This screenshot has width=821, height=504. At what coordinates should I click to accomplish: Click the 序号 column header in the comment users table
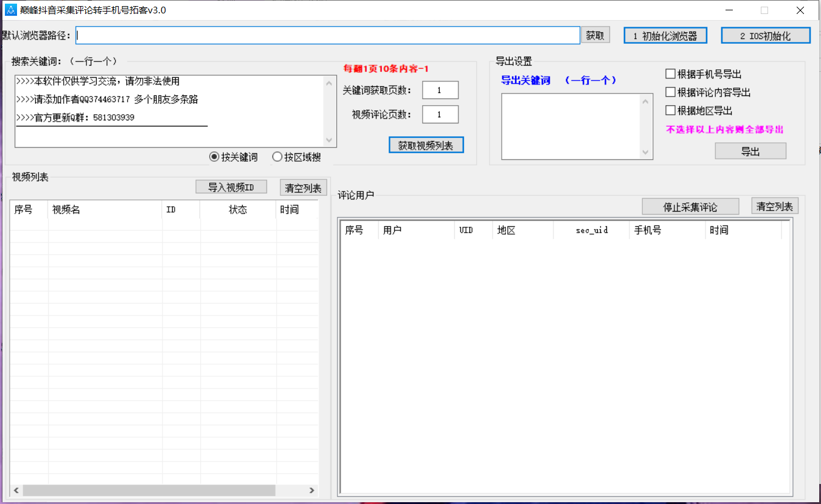pyautogui.click(x=359, y=230)
